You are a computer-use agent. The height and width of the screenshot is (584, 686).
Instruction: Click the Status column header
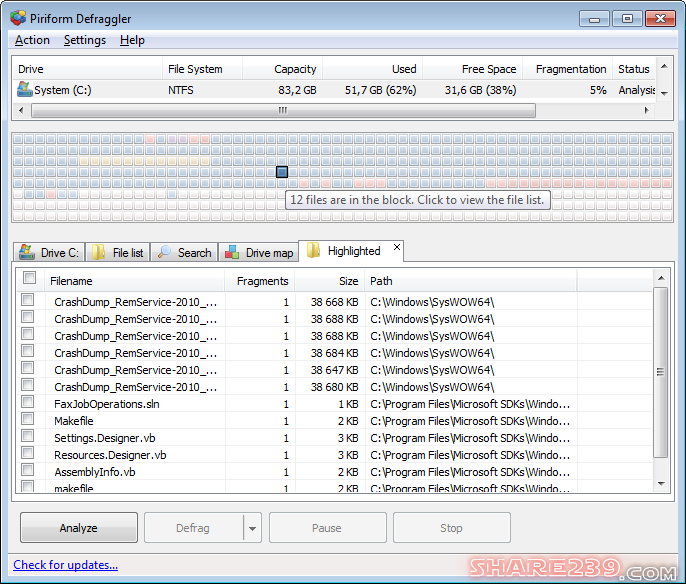(x=634, y=69)
